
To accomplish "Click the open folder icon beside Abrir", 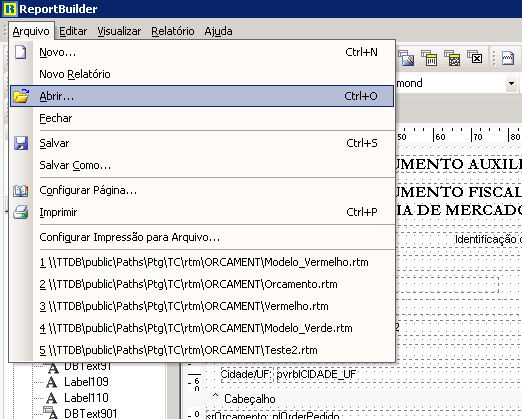I will pos(21,96).
